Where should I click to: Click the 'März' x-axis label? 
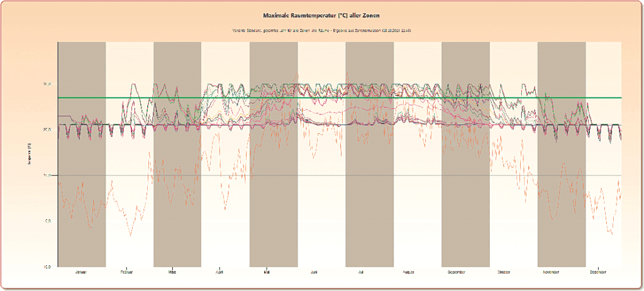tap(172, 273)
